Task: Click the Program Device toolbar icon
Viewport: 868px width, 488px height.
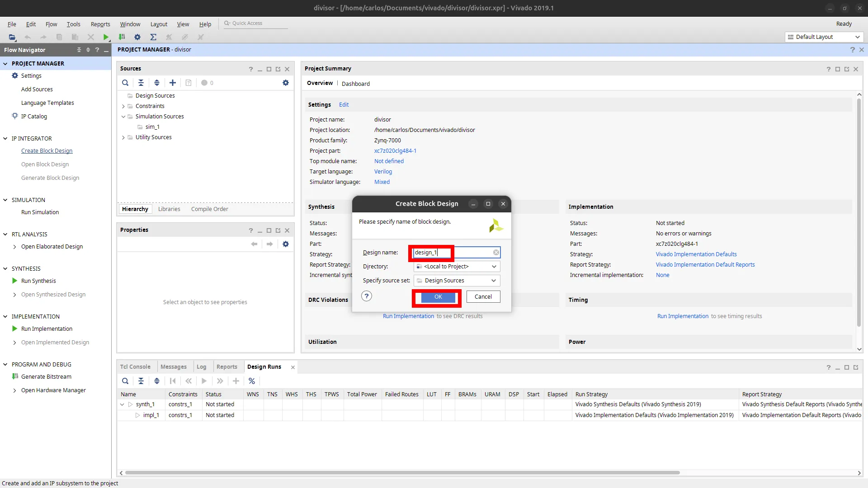Action: (x=122, y=37)
